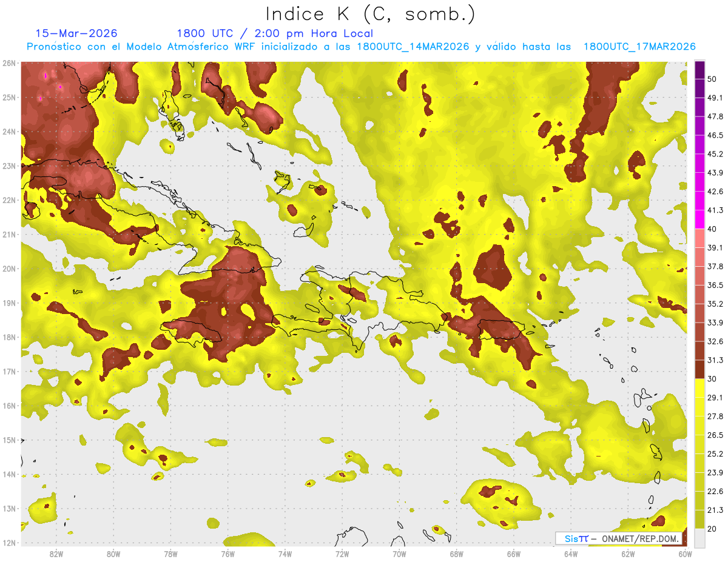The image size is (728, 562).
Task: Click the '1800 UTC / 2:00 pm Hora Local' text
Action: tap(275, 33)
